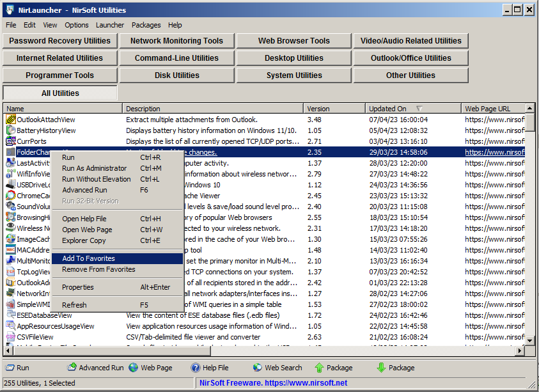Open FolderChangesView web page URL link
Image resolution: width=539 pixels, height=392 pixels.
pos(495,152)
